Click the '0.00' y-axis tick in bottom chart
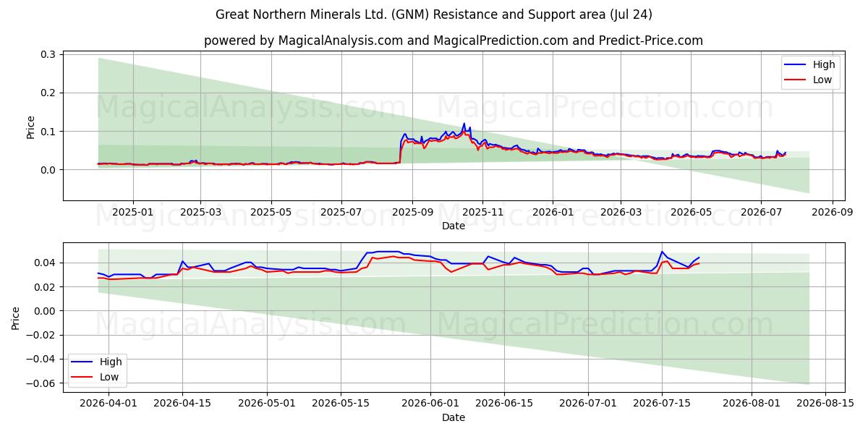 [46, 311]
